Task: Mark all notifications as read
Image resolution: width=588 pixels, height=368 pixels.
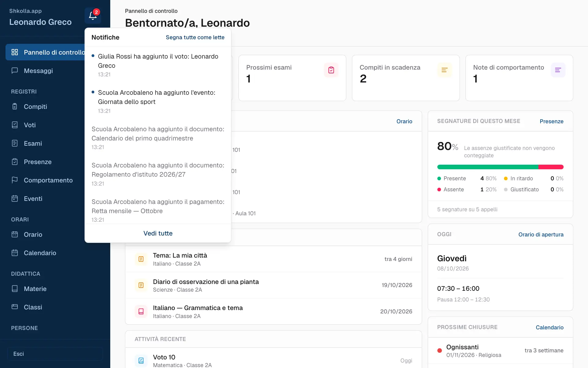Action: click(x=195, y=37)
